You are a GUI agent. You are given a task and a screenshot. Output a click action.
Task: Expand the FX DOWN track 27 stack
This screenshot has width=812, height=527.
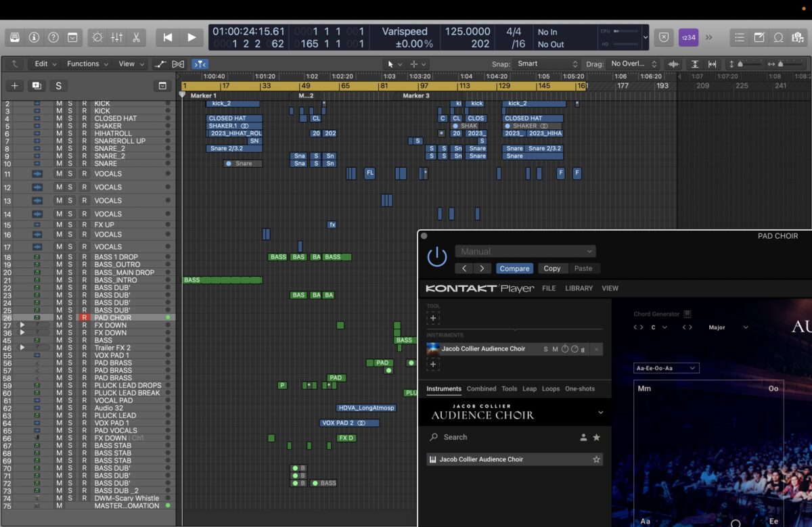pos(22,325)
